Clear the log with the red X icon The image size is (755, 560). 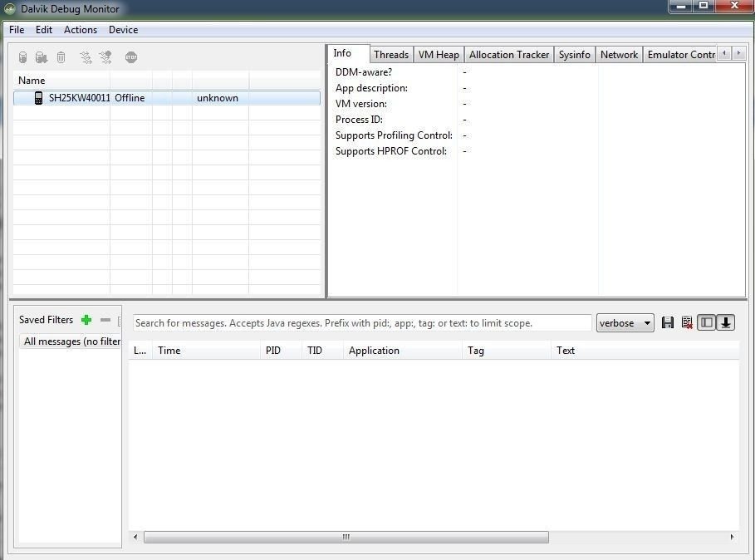pyautogui.click(x=687, y=322)
